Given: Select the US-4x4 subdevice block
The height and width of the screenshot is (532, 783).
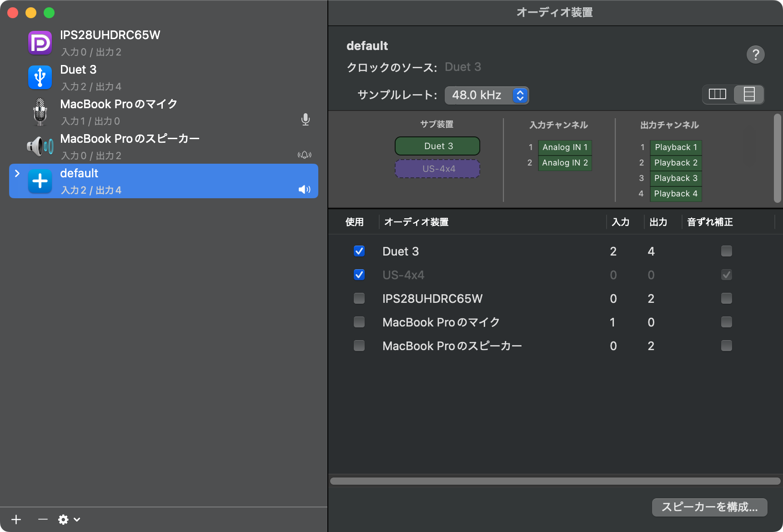Looking at the screenshot, I should [x=437, y=169].
